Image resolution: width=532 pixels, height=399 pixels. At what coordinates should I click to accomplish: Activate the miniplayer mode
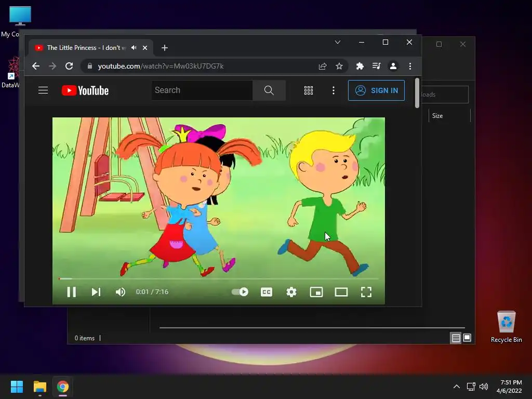click(316, 292)
